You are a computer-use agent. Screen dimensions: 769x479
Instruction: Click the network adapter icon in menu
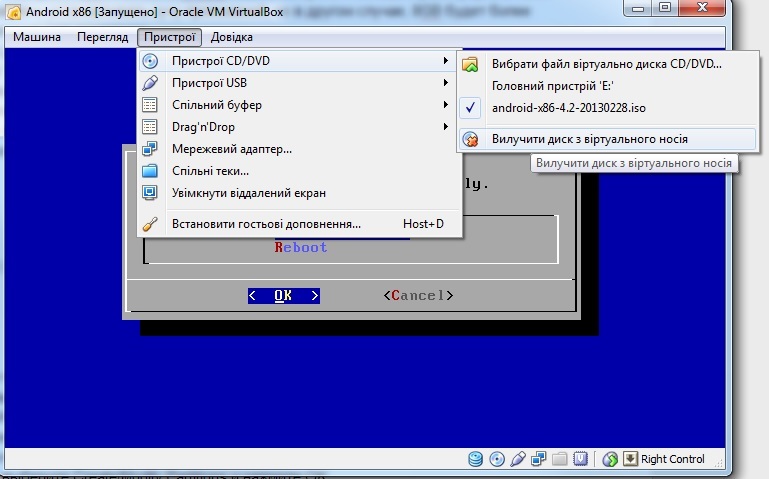coord(150,149)
